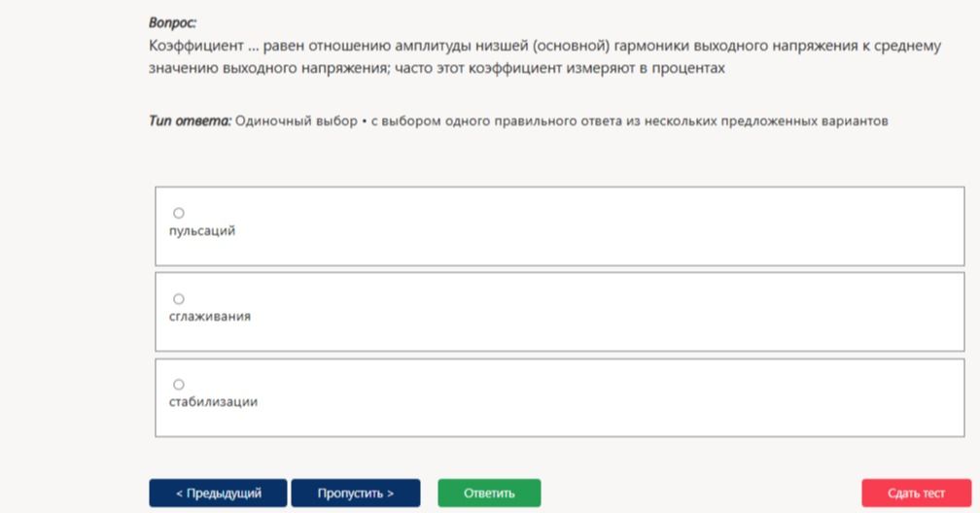Click the сглаживания answer label text
Image resolution: width=980 pixels, height=513 pixels.
pos(209,316)
